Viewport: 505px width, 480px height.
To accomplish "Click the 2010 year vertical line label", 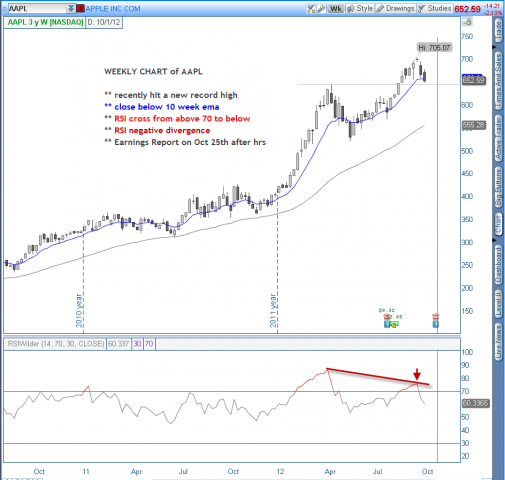I will (79, 311).
